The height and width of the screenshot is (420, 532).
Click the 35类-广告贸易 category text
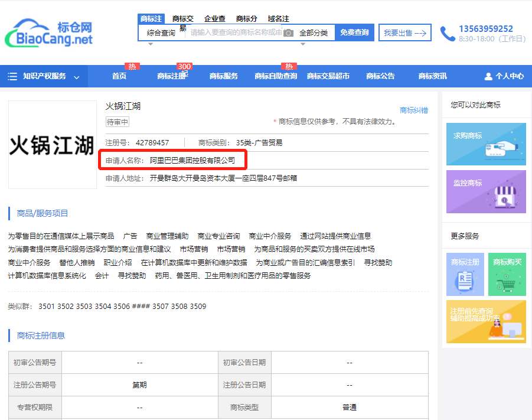click(259, 143)
